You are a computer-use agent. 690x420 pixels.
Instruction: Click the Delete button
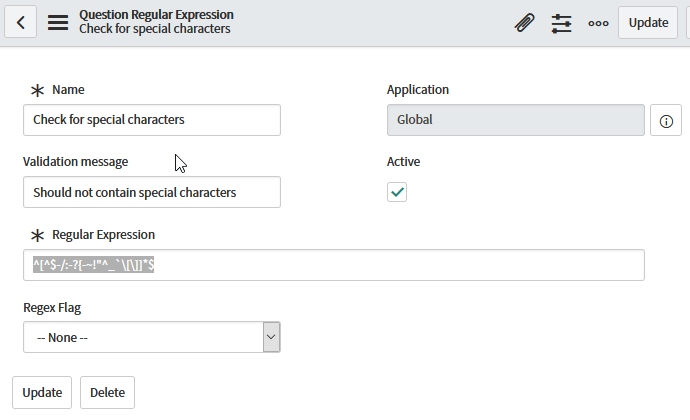(107, 392)
